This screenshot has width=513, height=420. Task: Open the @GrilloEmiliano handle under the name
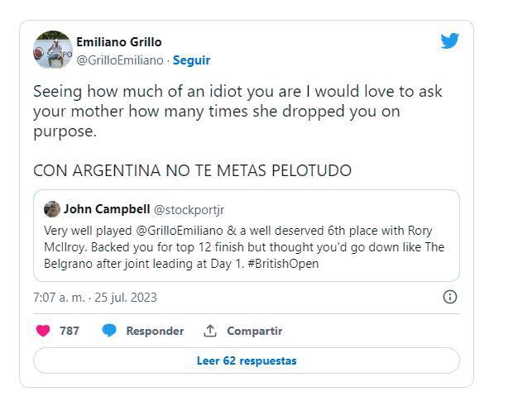[x=119, y=60]
